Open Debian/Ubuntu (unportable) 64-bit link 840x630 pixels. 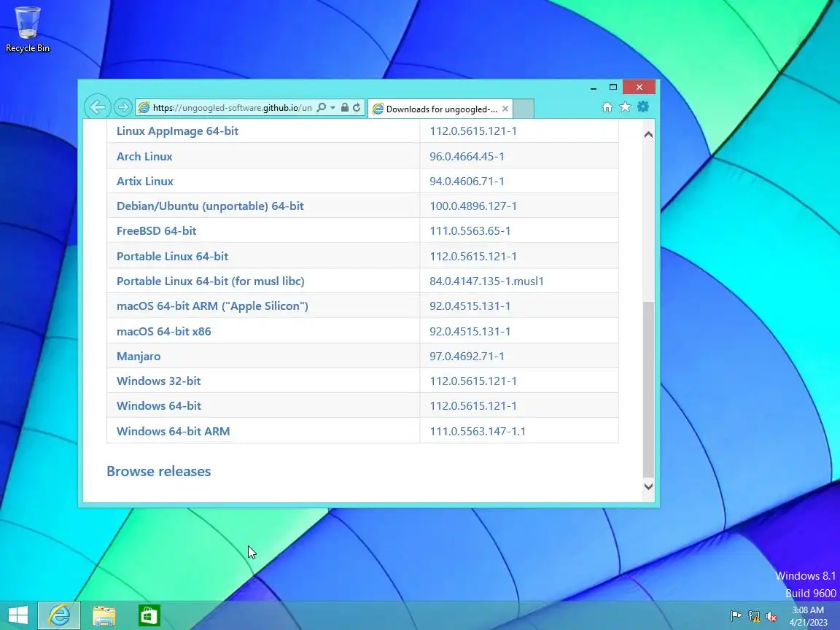coord(210,206)
